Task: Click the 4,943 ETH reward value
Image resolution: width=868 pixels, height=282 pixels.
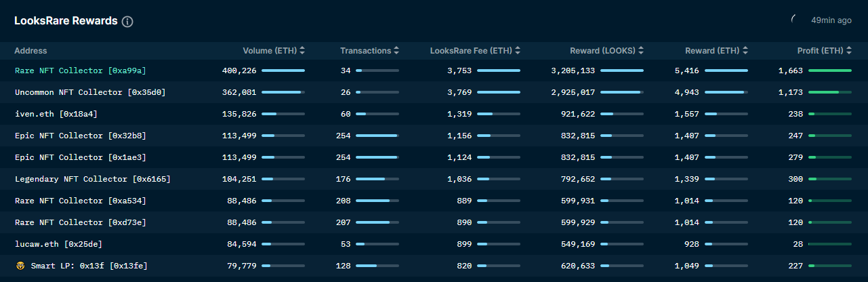Action: pos(687,92)
